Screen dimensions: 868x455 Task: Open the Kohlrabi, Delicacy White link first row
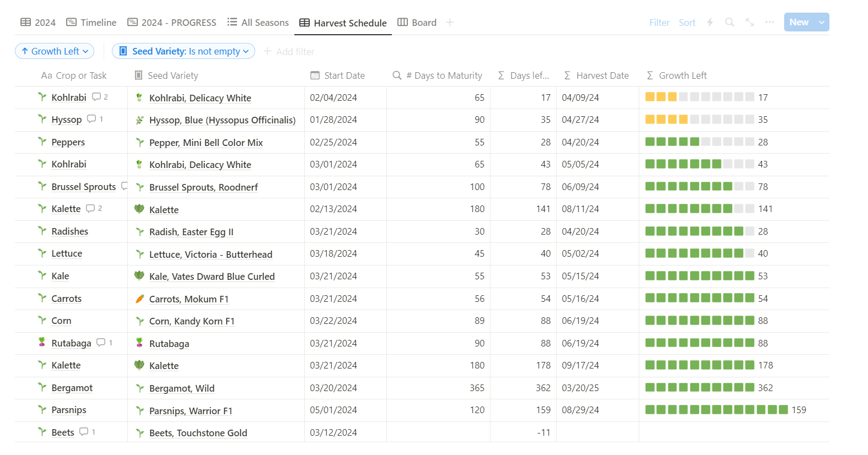[x=200, y=98]
